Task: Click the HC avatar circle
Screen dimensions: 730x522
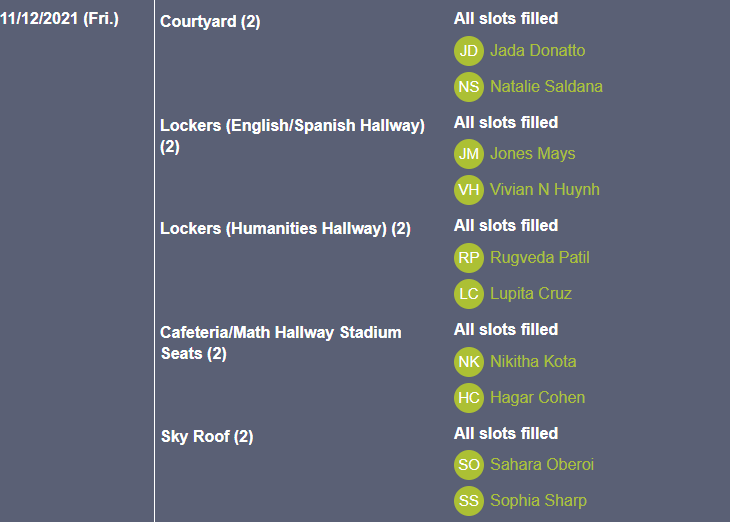Action: point(469,398)
